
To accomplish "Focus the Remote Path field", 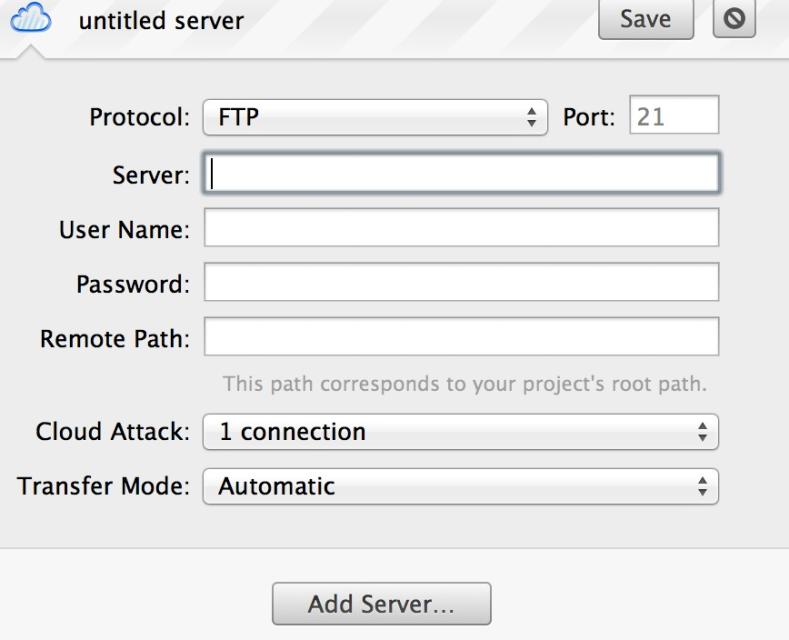I will pos(461,336).
